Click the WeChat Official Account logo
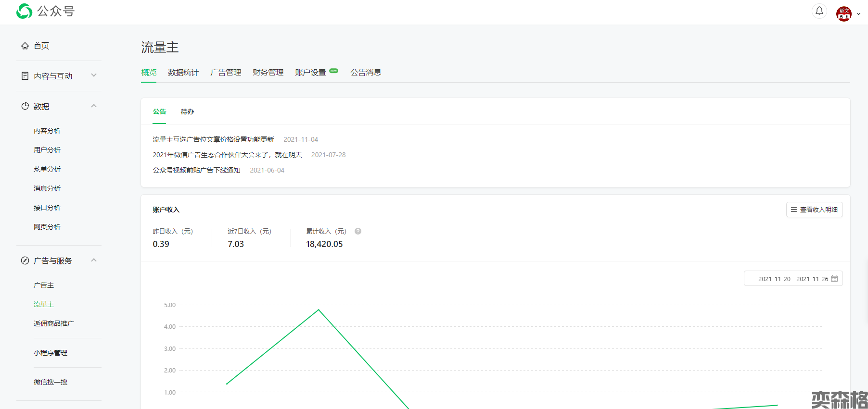Image resolution: width=868 pixels, height=409 pixels. click(x=24, y=11)
